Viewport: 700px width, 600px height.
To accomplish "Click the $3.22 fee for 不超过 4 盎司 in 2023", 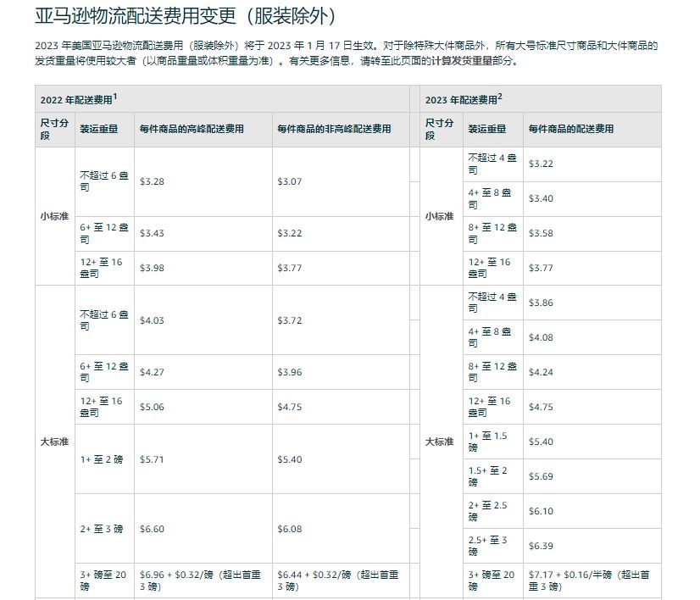I will (x=541, y=163).
